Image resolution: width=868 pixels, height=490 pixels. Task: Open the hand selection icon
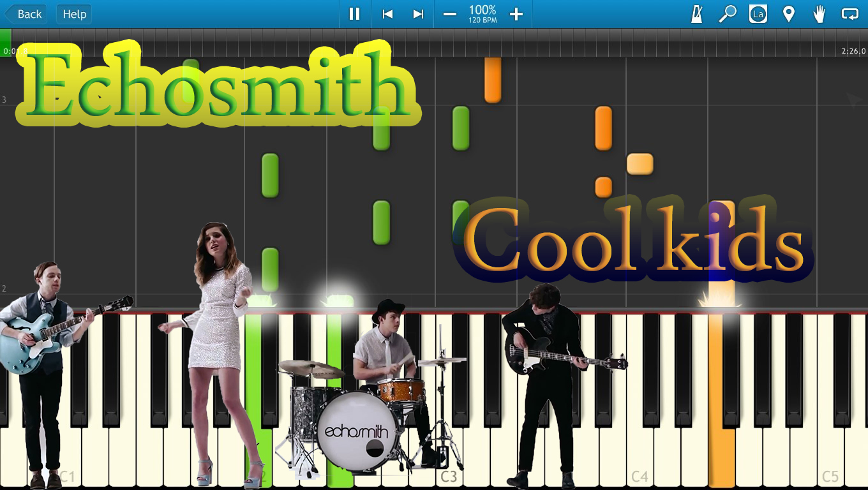point(819,14)
